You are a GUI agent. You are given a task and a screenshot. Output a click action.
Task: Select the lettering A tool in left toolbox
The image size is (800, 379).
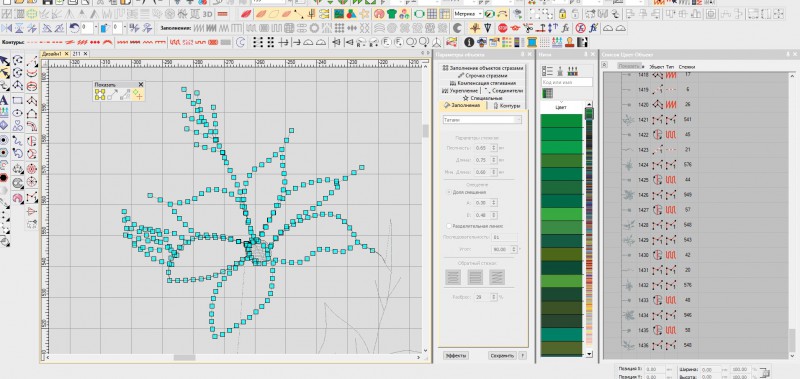[x=4, y=100]
